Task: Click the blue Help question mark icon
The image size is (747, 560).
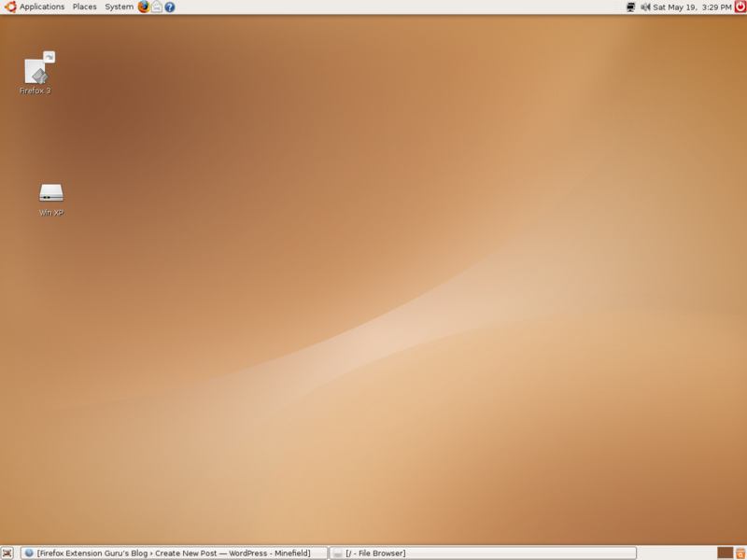Action: 170,7
